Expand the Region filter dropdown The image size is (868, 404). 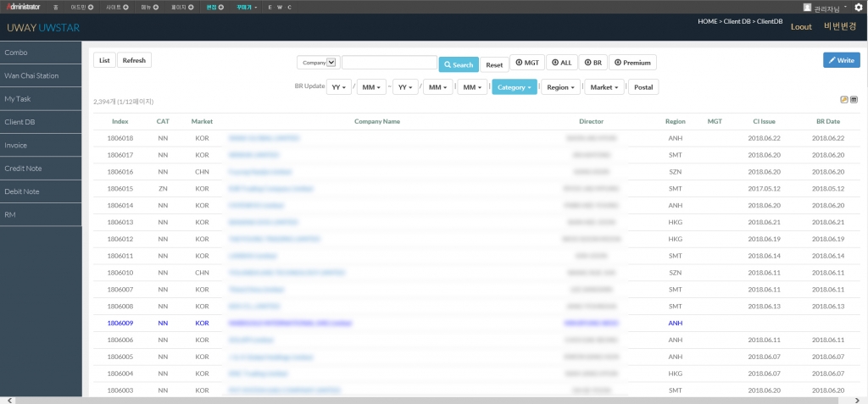(560, 87)
